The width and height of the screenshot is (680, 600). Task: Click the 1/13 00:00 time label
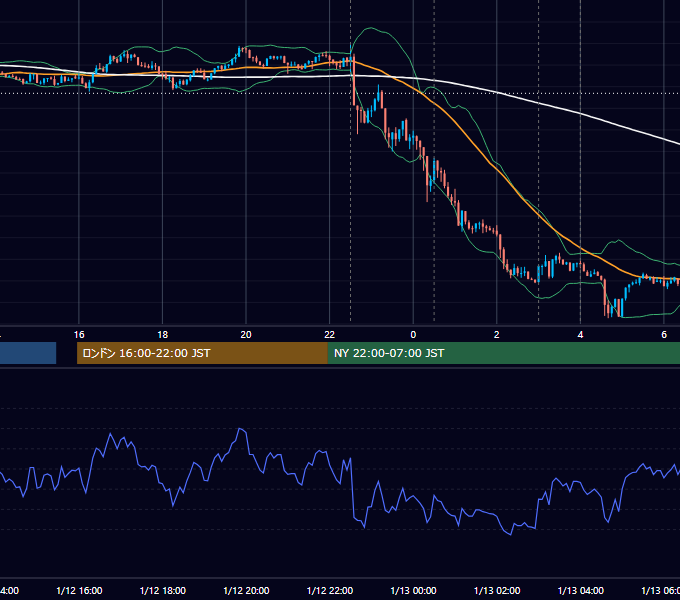pyautogui.click(x=413, y=590)
